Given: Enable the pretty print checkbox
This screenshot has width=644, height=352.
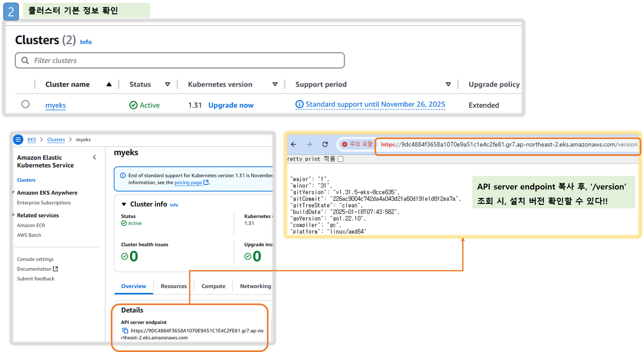Looking at the screenshot, I should pyautogui.click(x=341, y=159).
